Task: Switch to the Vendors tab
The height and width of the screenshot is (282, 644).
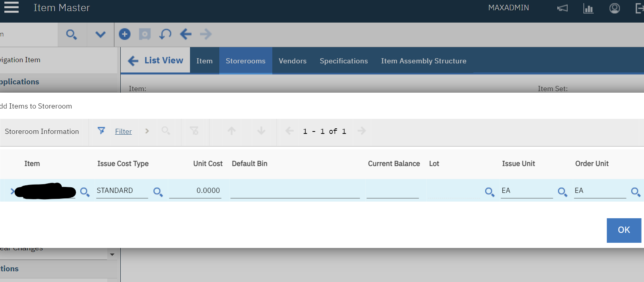Action: (293, 61)
